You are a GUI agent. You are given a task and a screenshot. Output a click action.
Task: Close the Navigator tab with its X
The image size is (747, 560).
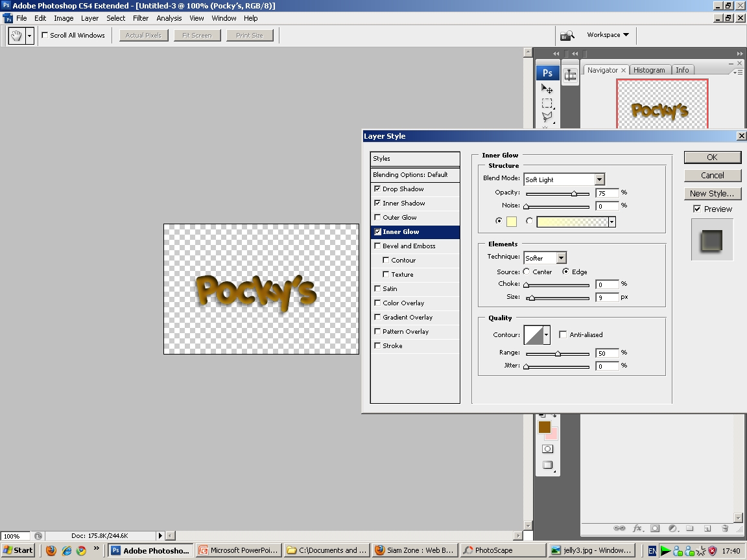pyautogui.click(x=623, y=70)
